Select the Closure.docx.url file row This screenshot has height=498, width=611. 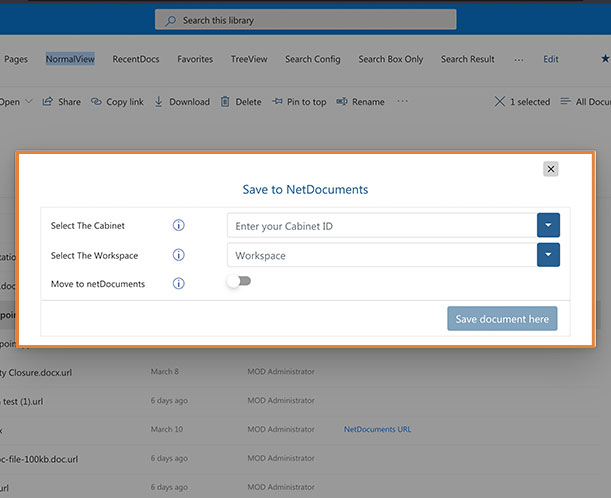36,373
